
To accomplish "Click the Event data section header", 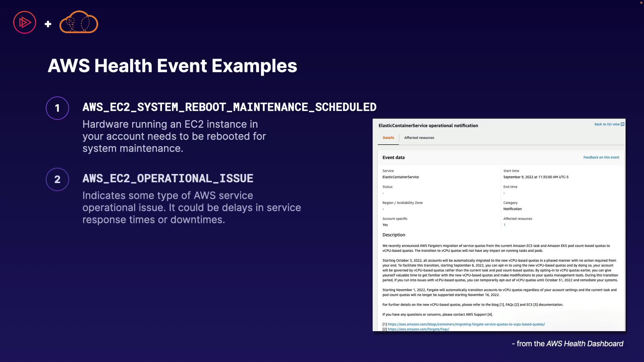I will point(393,158).
